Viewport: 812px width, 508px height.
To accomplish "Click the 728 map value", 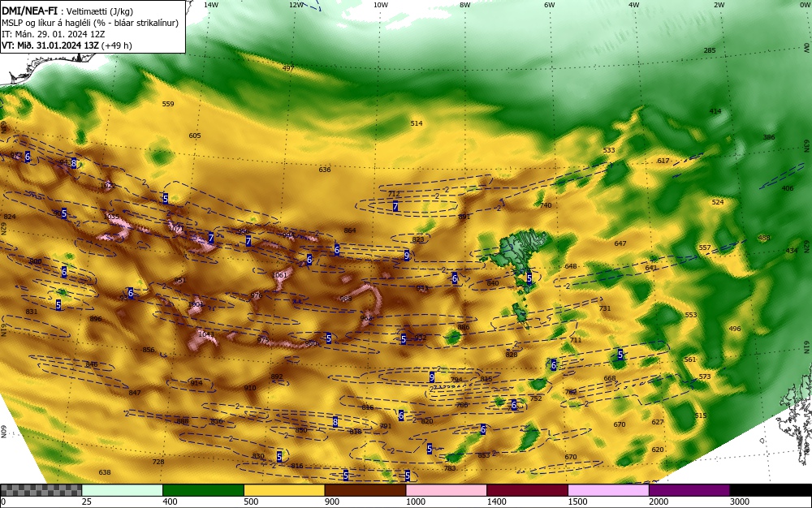I will [158, 462].
